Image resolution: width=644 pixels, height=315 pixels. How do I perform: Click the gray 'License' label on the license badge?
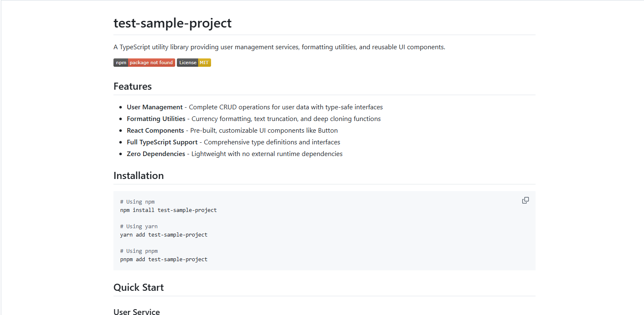(x=188, y=63)
